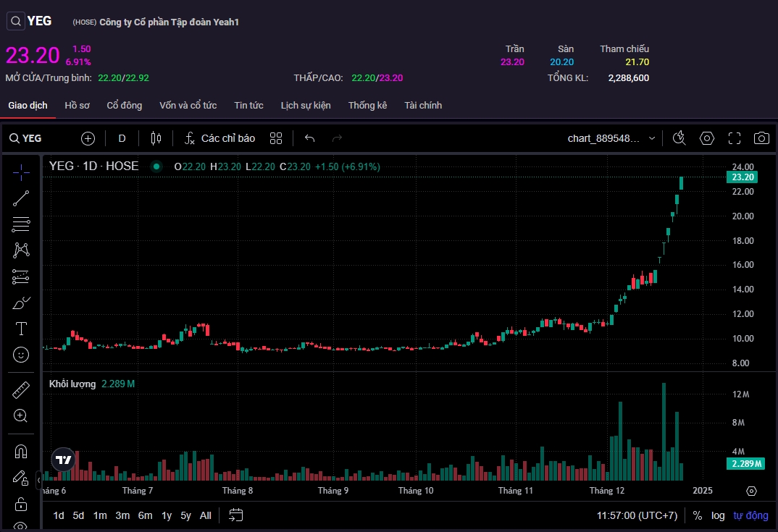
Task: Open indicator templates grid icon
Action: 276,138
